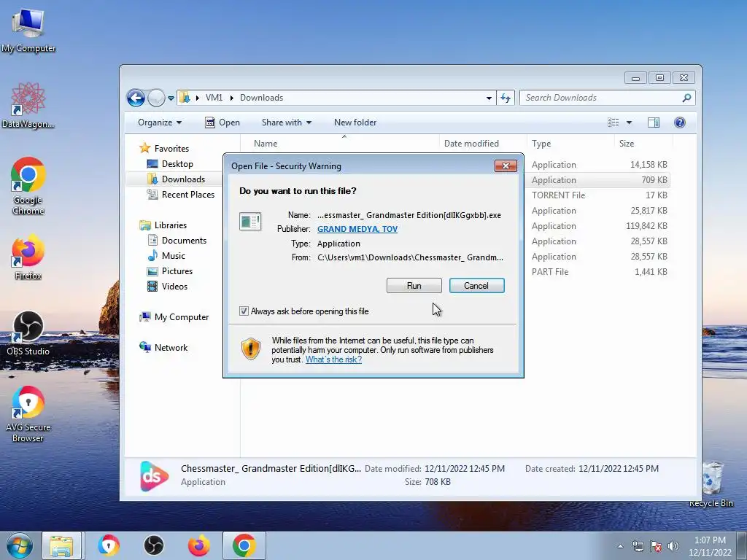Select Downloads in the navigation pane

click(183, 179)
